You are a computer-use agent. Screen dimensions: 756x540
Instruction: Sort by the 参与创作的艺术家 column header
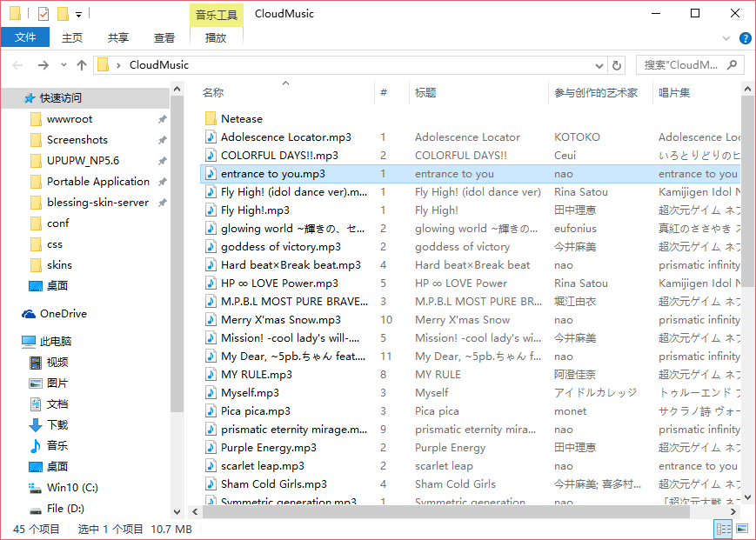(x=600, y=92)
